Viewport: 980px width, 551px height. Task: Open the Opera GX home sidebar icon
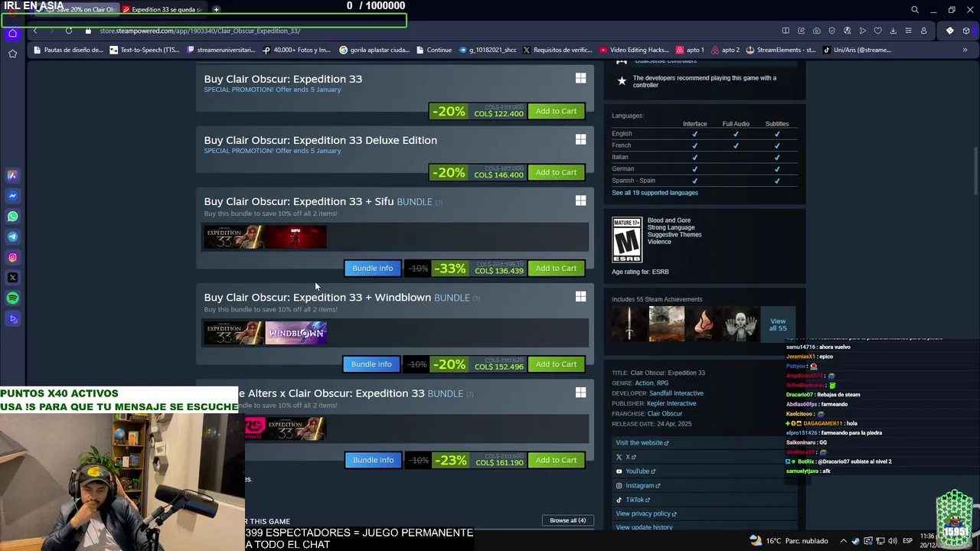[12, 33]
